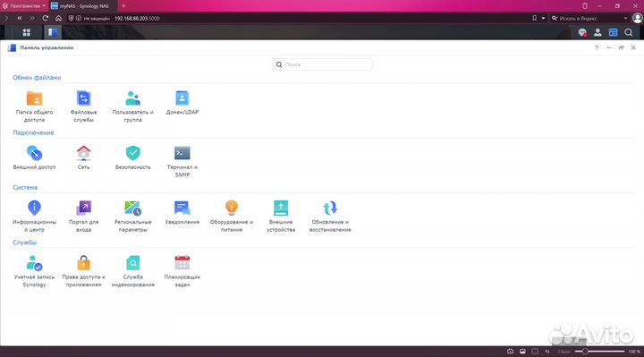Open DSM notifications chat icon
644x357 pixels.
tap(582, 32)
